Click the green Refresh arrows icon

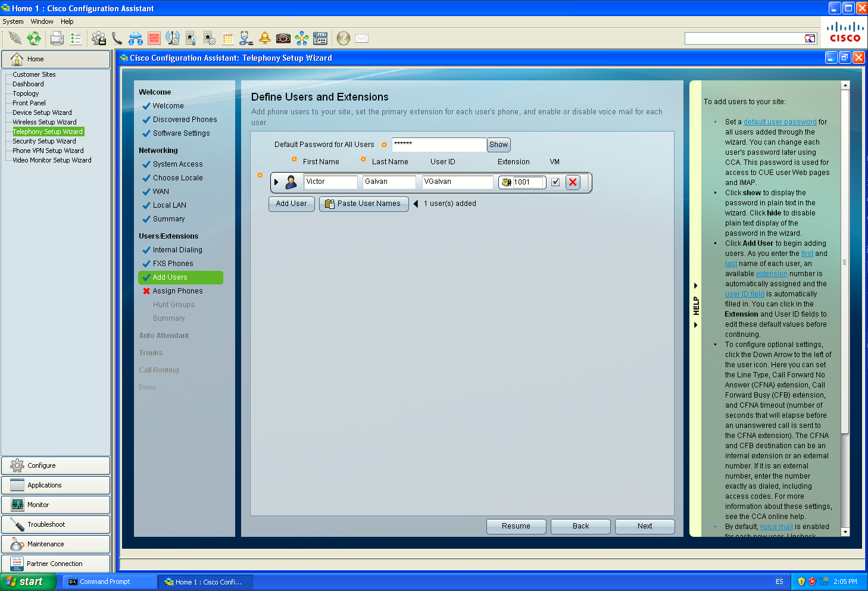[35, 39]
